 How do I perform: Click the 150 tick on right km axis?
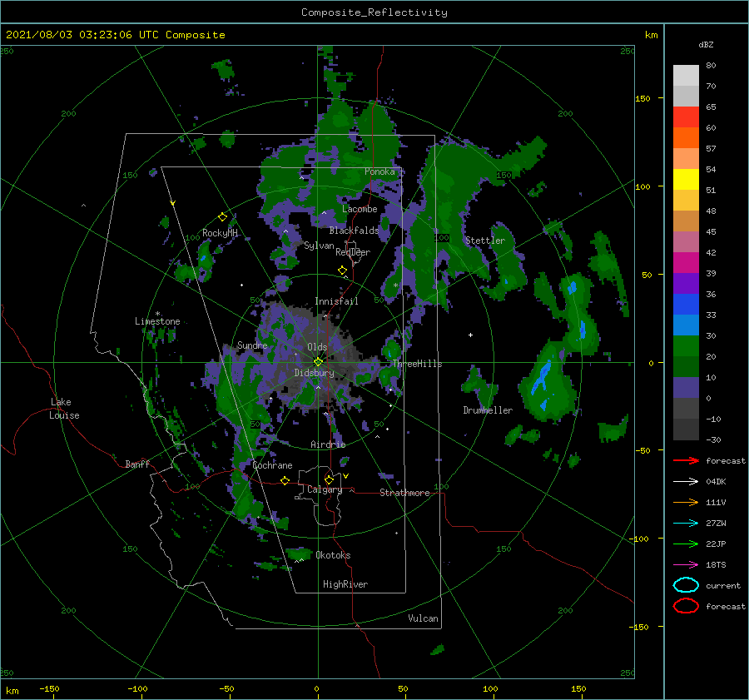tap(642, 98)
